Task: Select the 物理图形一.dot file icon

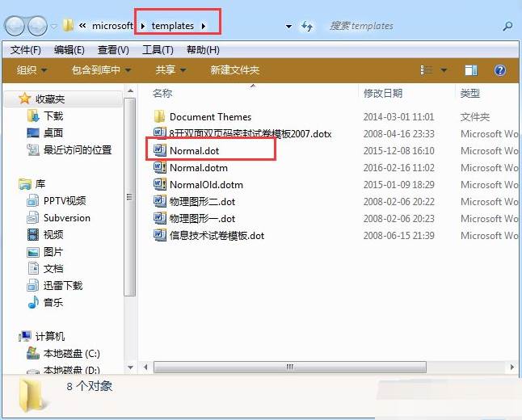Action: pos(160,218)
